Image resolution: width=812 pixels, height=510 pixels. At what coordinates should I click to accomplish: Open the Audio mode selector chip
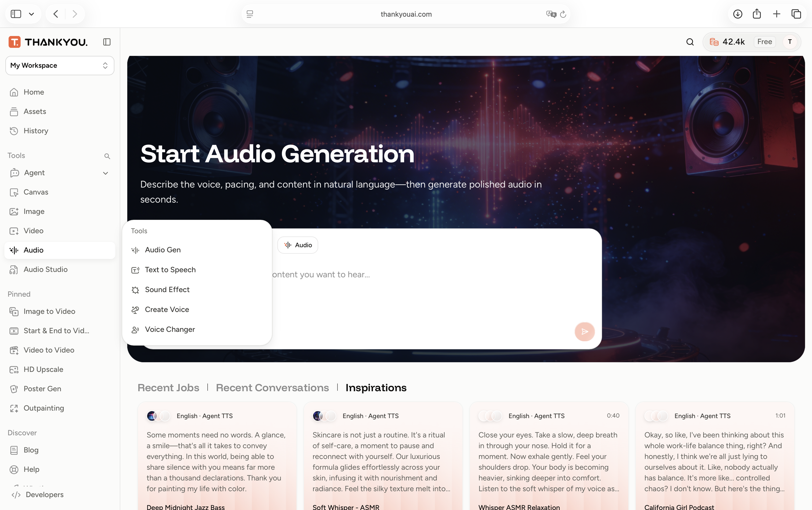298,245
